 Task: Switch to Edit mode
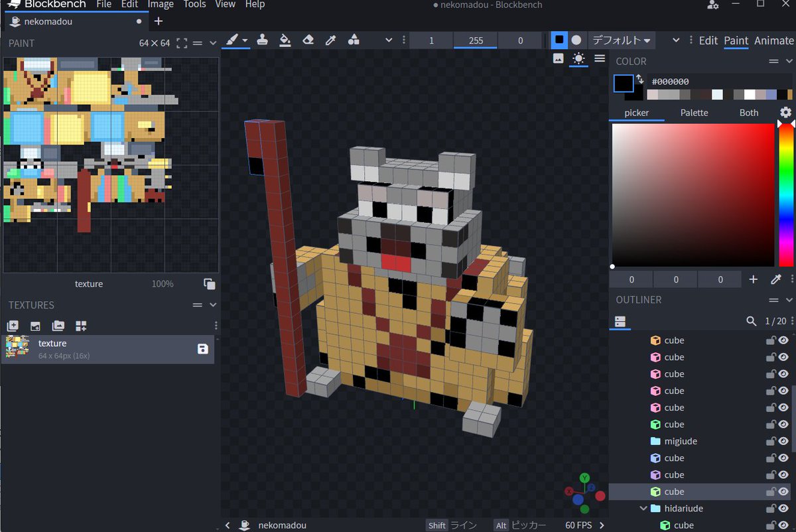[x=708, y=40]
